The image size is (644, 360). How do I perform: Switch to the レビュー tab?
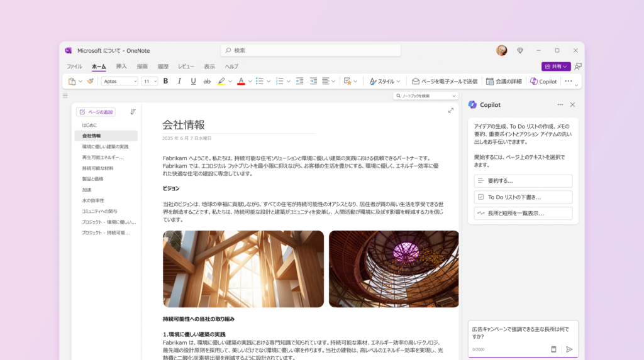(186, 67)
